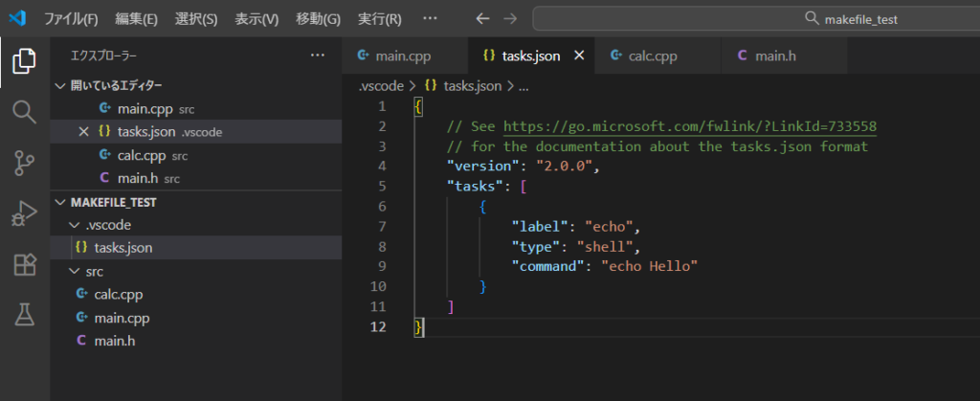
Task: Click the back navigation arrow
Action: coord(482,18)
